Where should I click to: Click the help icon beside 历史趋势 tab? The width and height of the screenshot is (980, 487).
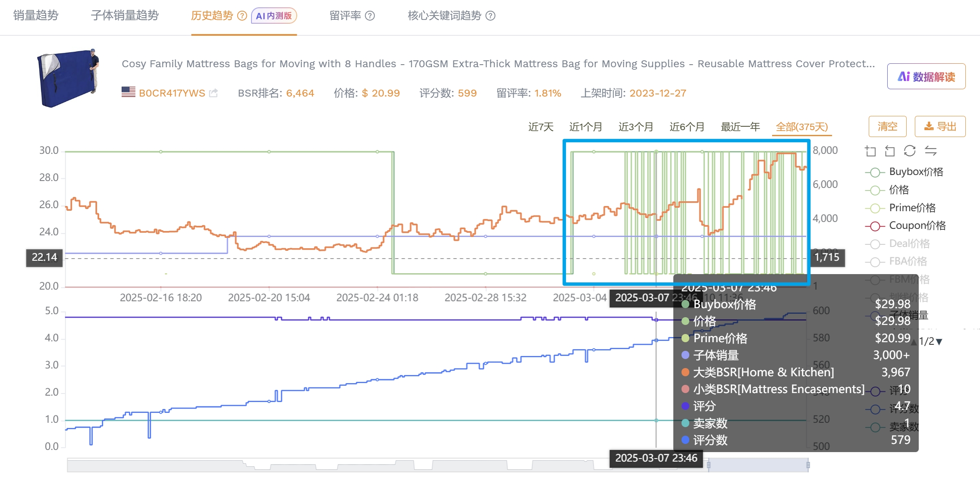tap(242, 16)
